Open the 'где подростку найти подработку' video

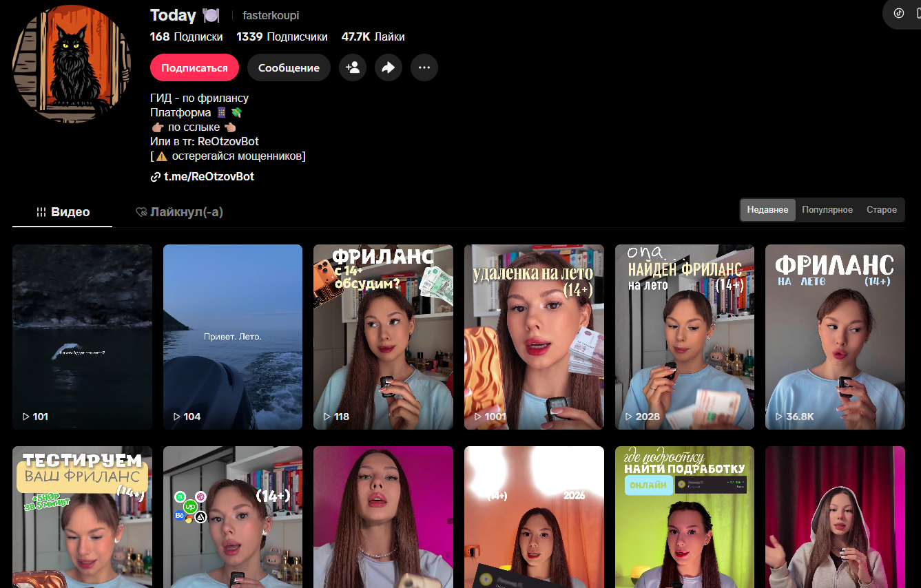click(685, 517)
